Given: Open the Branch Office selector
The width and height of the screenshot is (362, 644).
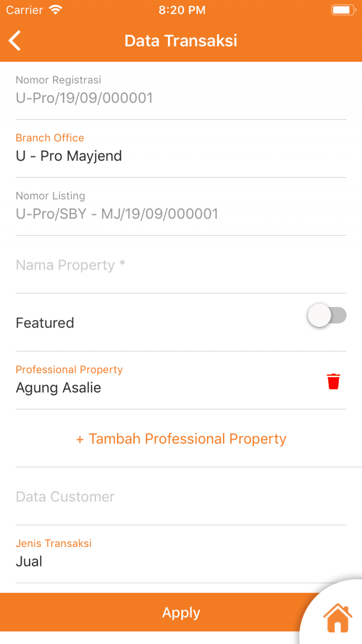Looking at the screenshot, I should click(x=181, y=149).
